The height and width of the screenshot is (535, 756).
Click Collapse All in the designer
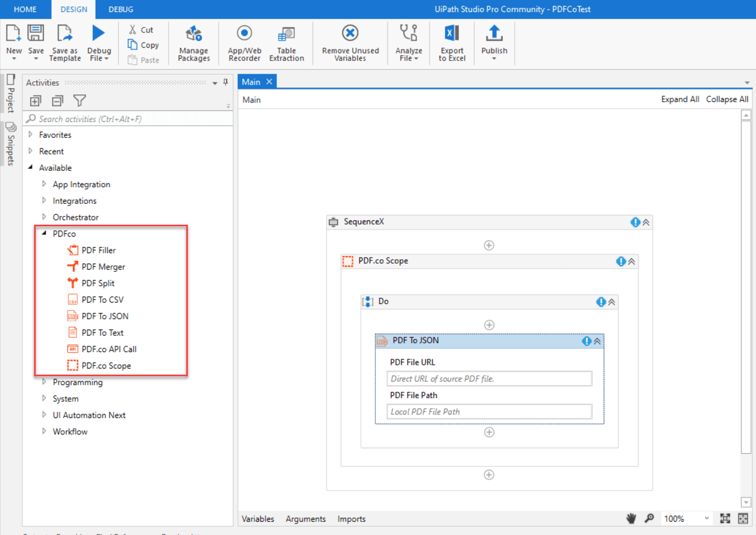tap(727, 99)
